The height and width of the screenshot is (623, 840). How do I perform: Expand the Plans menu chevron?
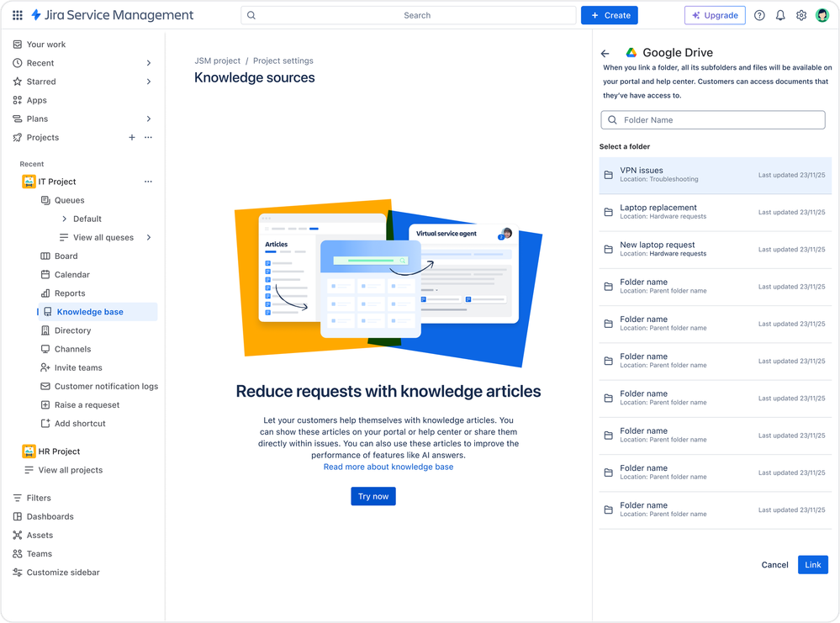[148, 119]
